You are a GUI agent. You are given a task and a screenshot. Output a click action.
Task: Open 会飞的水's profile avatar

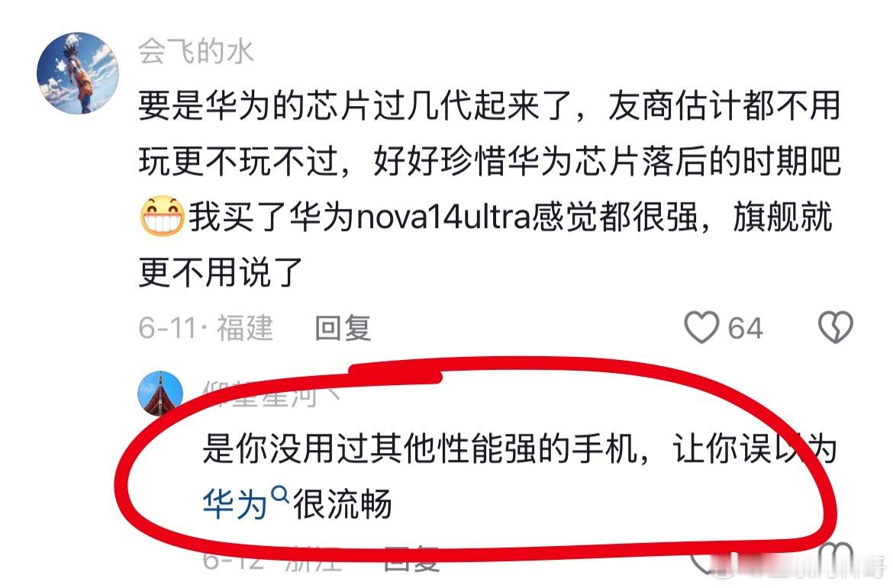coord(77,73)
